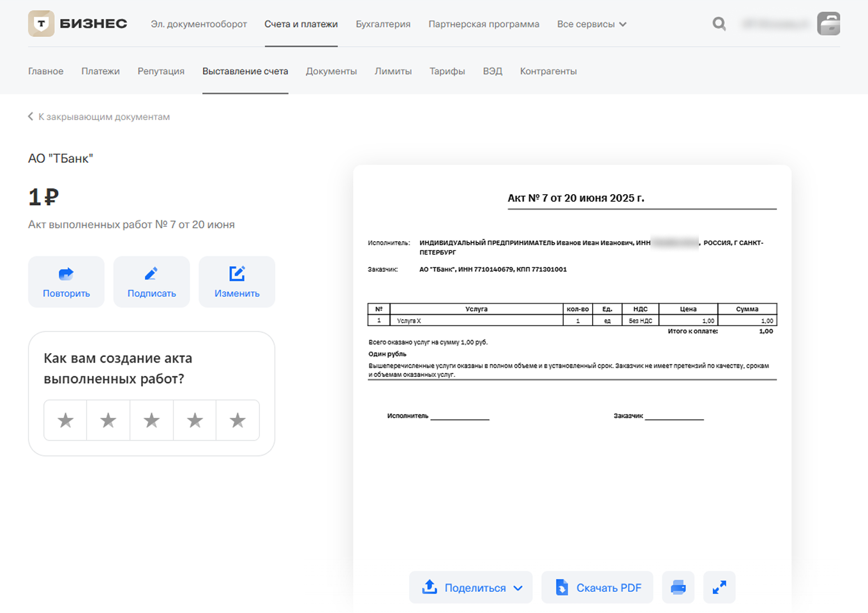
Task: Open the Репутация tab
Action: 161,72
